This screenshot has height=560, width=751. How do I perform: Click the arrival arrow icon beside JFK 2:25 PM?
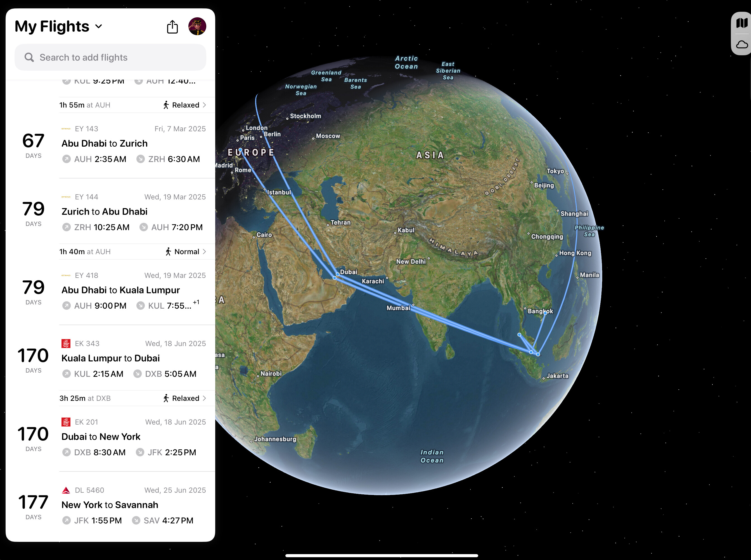[140, 452]
